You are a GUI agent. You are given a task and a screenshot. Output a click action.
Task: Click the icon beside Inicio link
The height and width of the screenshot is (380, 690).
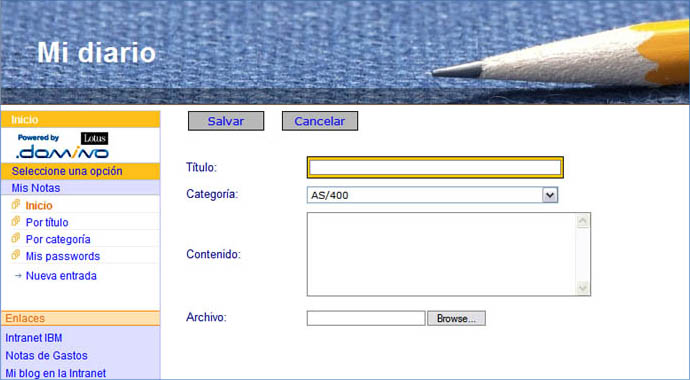click(16, 204)
